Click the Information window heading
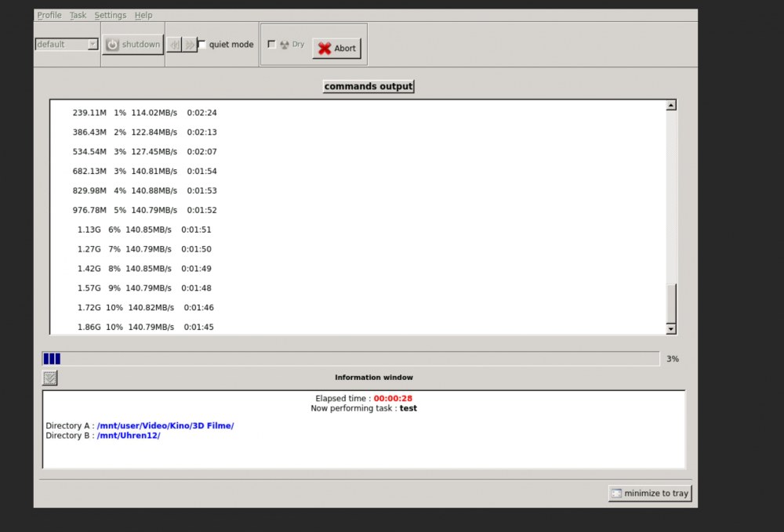Image resolution: width=784 pixels, height=532 pixels. coord(374,378)
